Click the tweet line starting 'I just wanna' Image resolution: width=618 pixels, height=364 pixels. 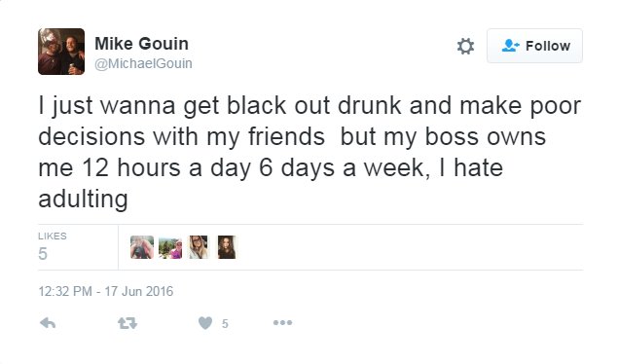(309, 106)
